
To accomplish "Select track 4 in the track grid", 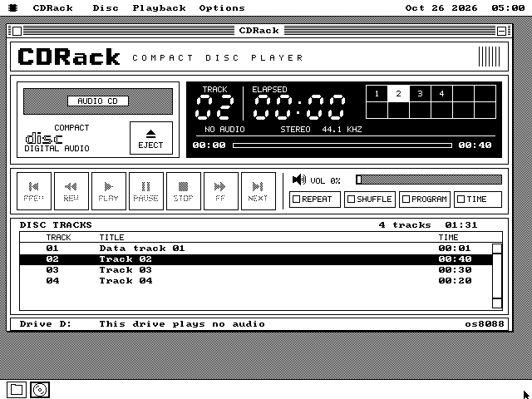I will 441,94.
